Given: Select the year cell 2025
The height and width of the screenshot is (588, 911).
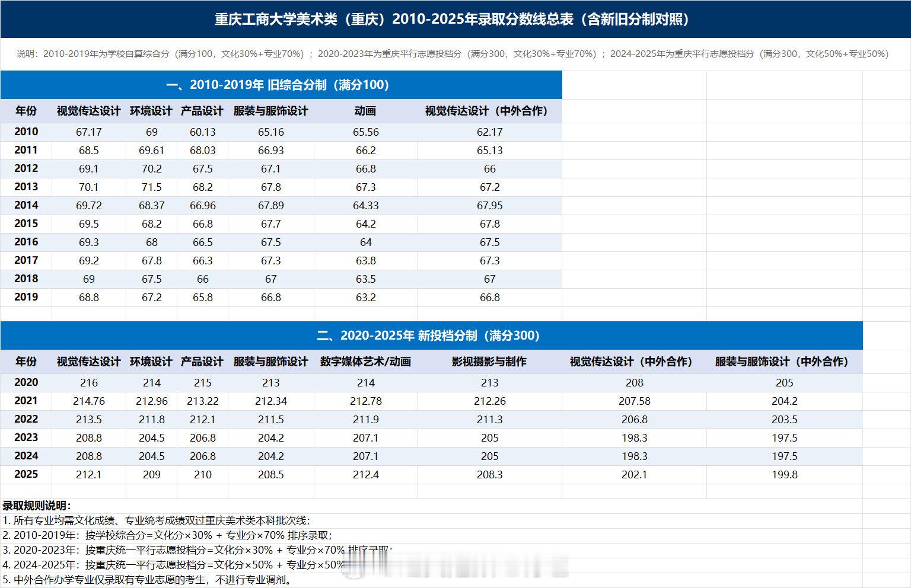Looking at the screenshot, I should [x=26, y=474].
